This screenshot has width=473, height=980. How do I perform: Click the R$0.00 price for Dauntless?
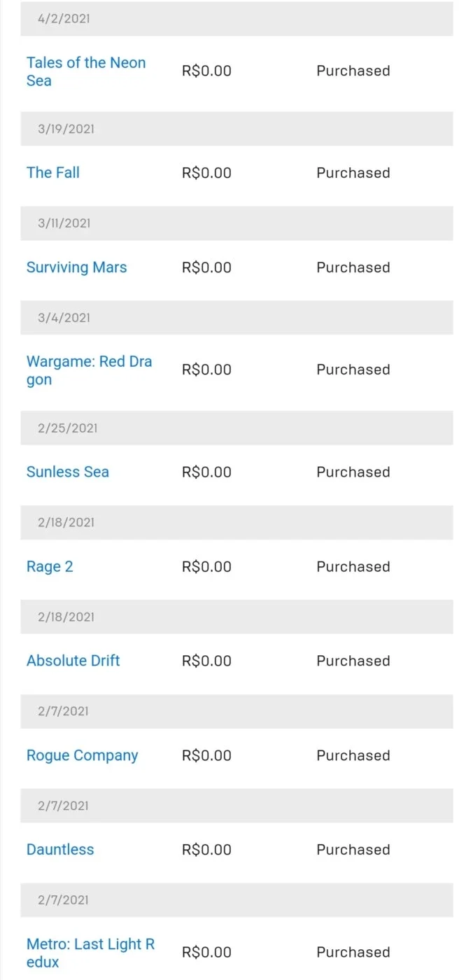206,850
